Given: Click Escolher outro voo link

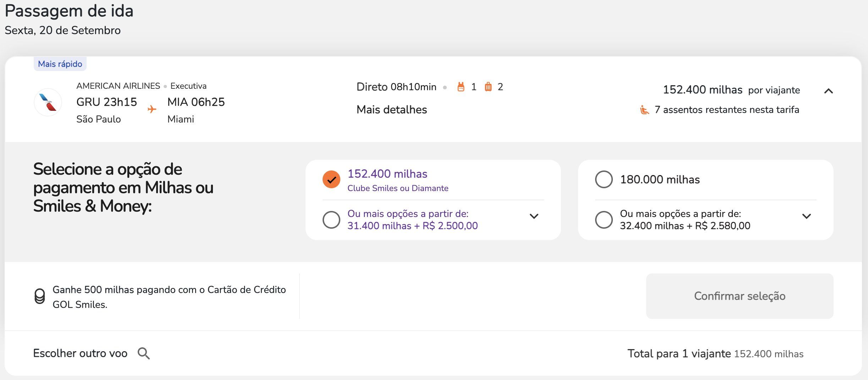Looking at the screenshot, I should (x=80, y=353).
